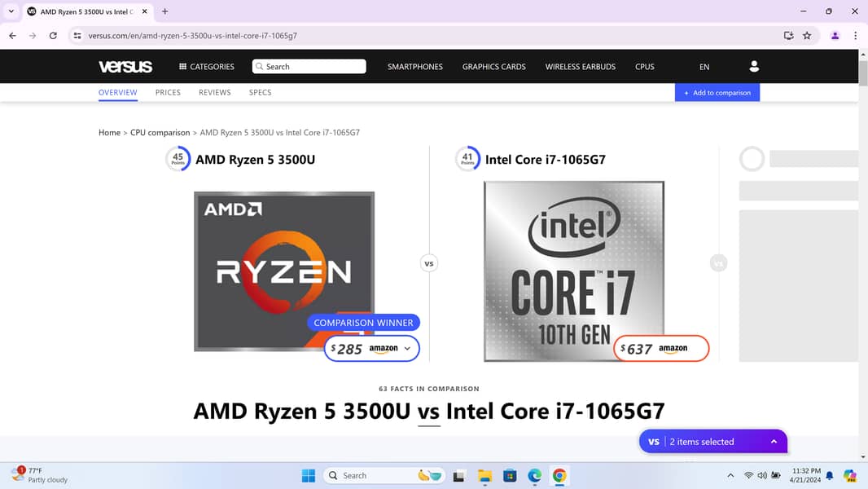Open the Chrome profile icon

click(x=835, y=35)
